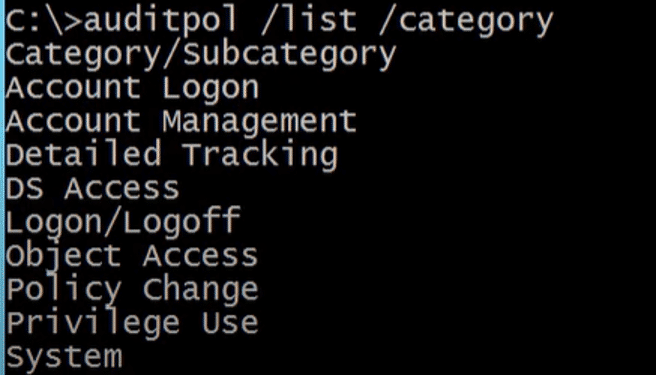Click the word Detailed

(84, 154)
